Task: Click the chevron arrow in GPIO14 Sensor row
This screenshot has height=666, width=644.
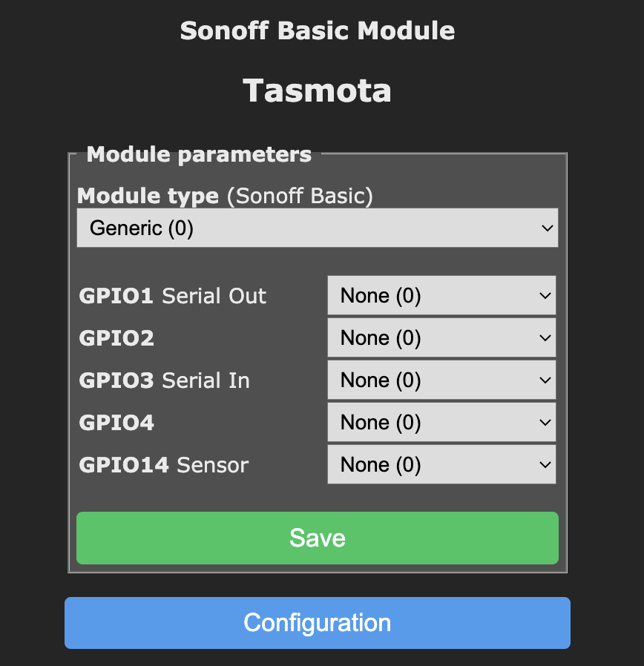Action: pyautogui.click(x=545, y=465)
